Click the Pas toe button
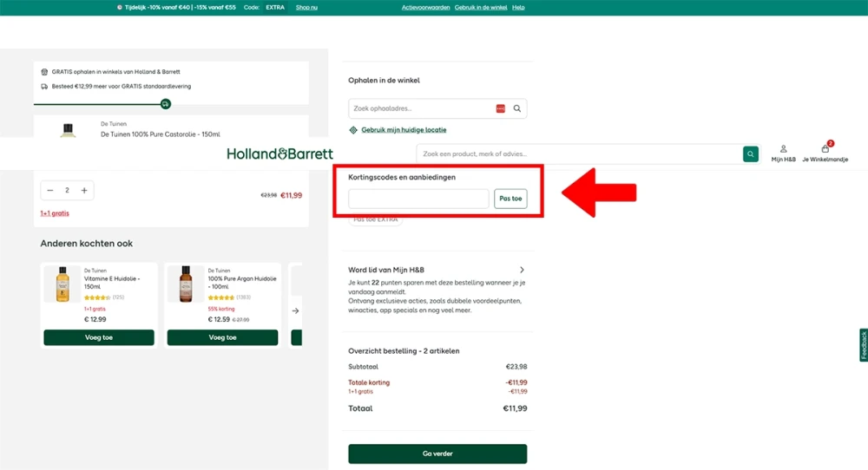This screenshot has height=470, width=868. tap(510, 199)
